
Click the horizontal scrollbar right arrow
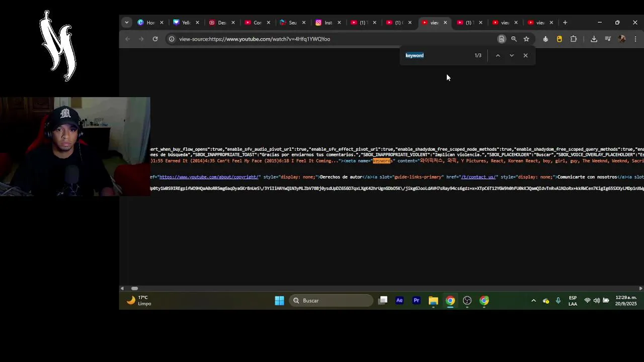tap(640, 288)
